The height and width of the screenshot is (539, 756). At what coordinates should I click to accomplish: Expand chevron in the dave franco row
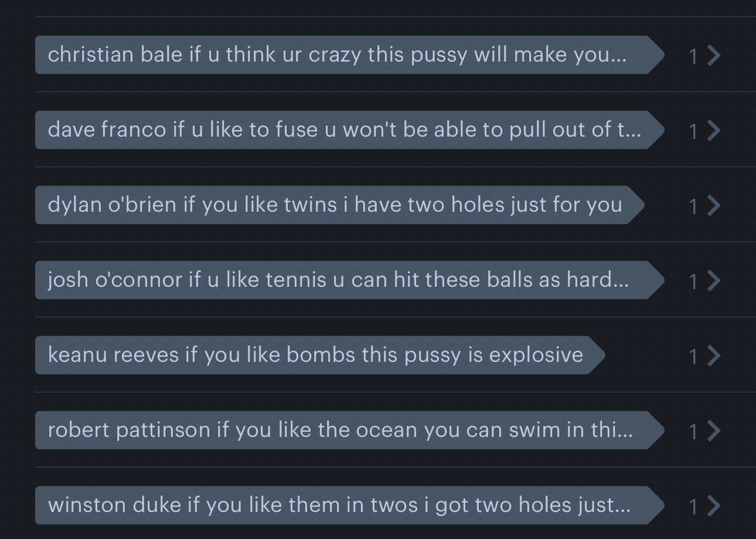(x=714, y=131)
